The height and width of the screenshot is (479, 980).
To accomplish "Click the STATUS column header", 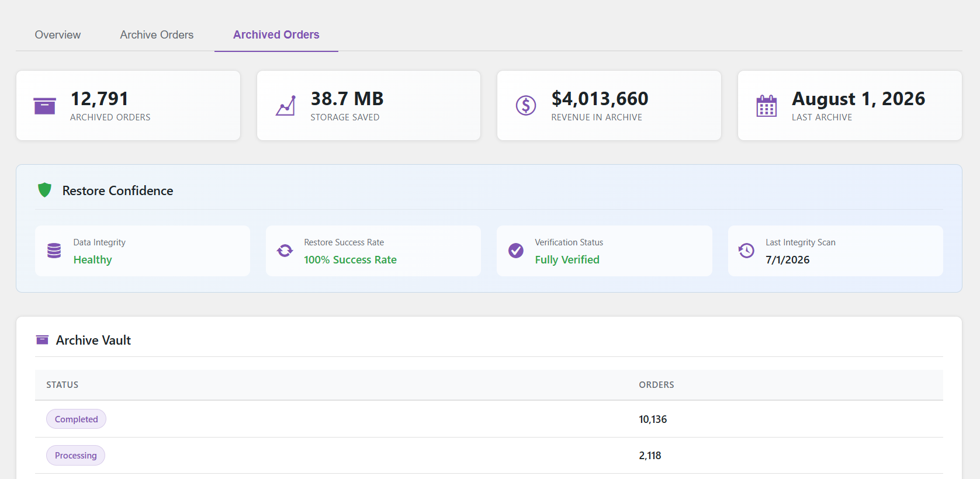I will [x=62, y=384].
